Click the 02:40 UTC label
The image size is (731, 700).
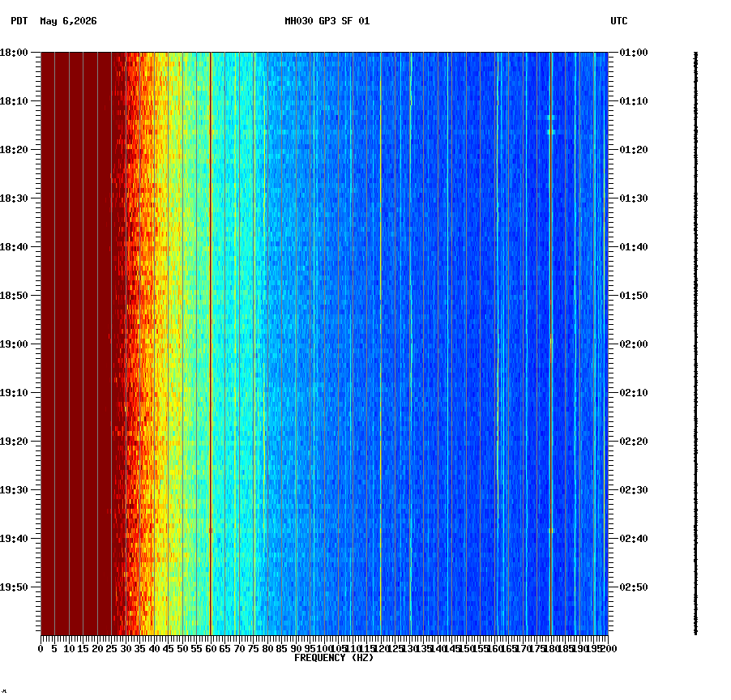tap(634, 539)
